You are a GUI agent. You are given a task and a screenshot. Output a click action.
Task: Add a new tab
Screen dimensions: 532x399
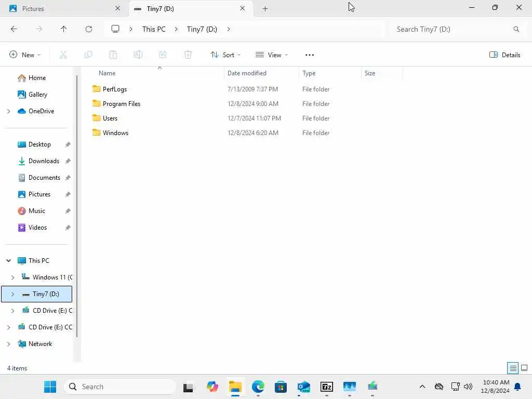[265, 9]
